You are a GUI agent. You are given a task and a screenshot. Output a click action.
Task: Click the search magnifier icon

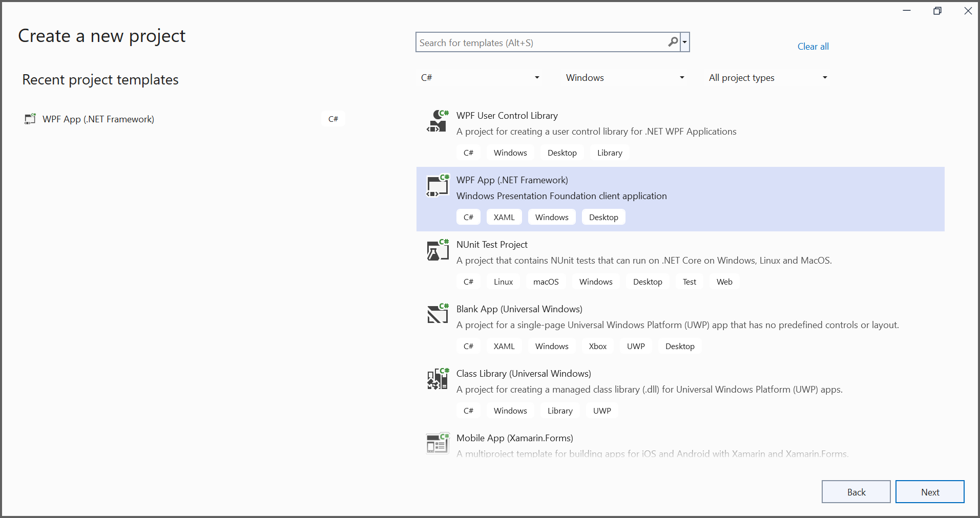[x=673, y=42]
